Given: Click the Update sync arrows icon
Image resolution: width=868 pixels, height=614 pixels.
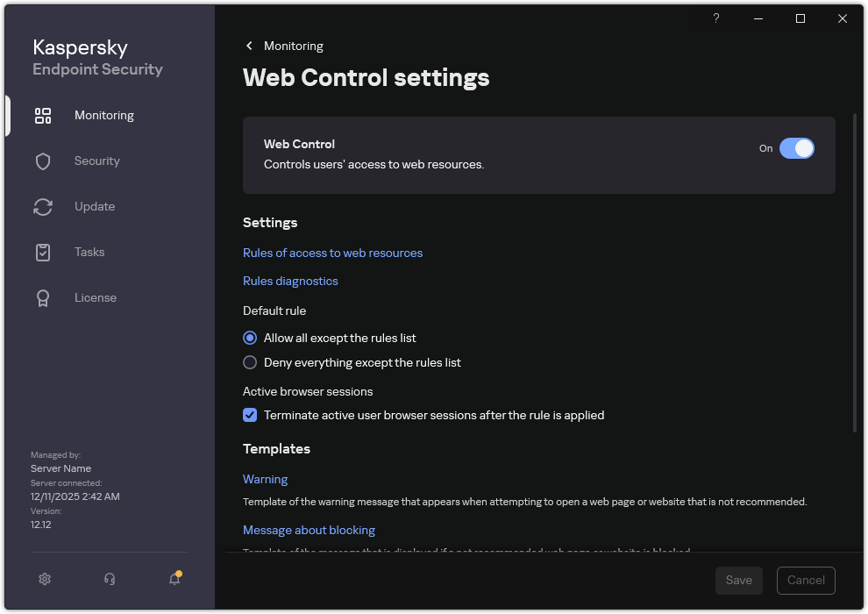Looking at the screenshot, I should [x=43, y=206].
